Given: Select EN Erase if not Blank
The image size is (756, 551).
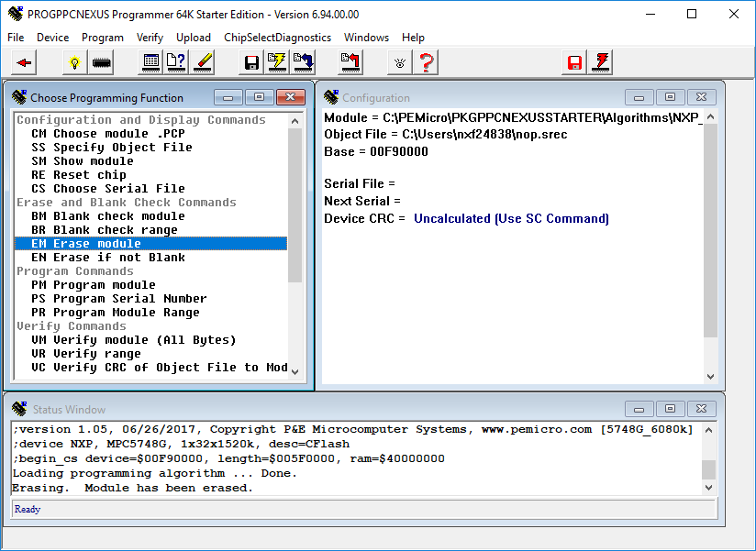Looking at the screenshot, I should pyautogui.click(x=150, y=258).
